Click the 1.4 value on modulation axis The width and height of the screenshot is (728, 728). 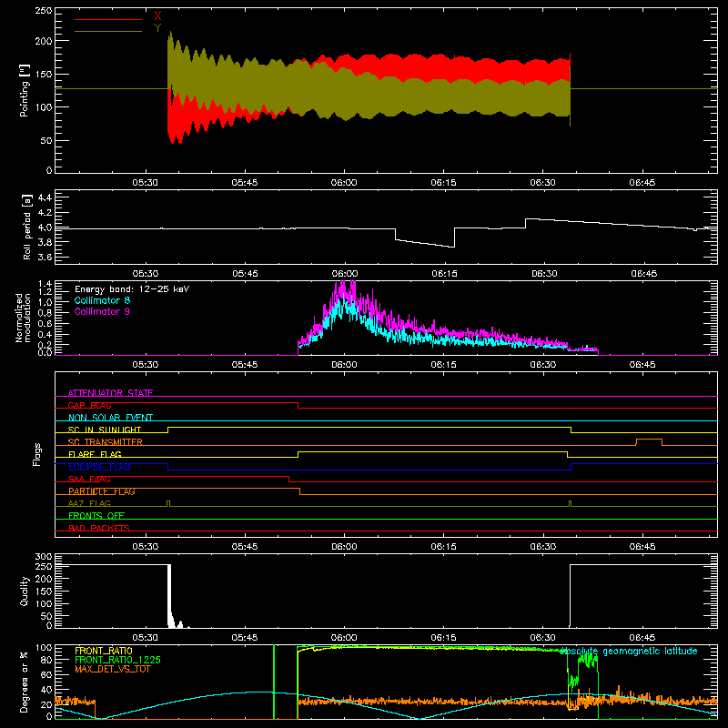(45, 284)
